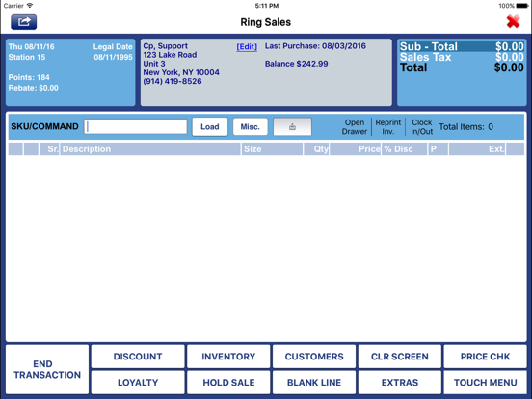Edit the customer via [Edit] link
The height and width of the screenshot is (399, 532).
247,47
